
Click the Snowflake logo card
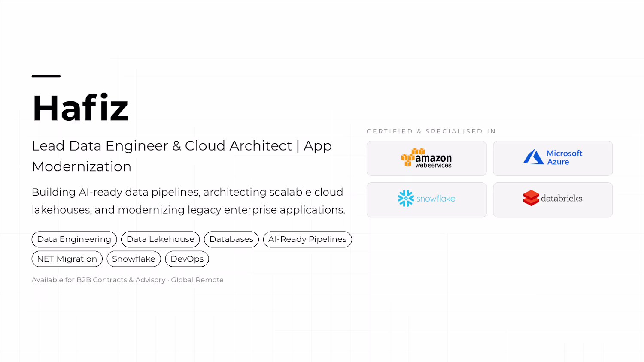click(426, 200)
